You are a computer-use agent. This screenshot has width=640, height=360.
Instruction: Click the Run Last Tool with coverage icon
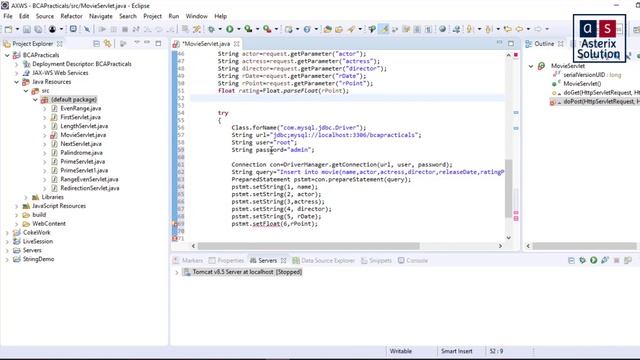pos(248,29)
